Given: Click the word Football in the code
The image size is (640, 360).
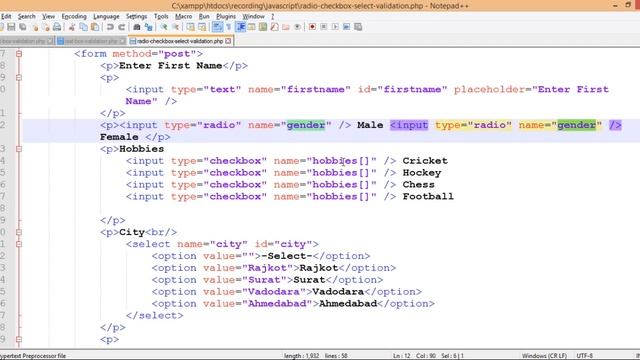Looking at the screenshot, I should click(428, 196).
